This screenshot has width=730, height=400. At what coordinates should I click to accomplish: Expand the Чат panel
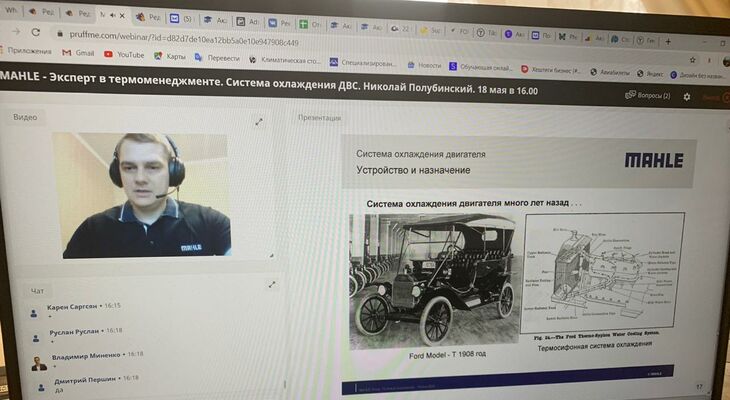click(x=272, y=284)
